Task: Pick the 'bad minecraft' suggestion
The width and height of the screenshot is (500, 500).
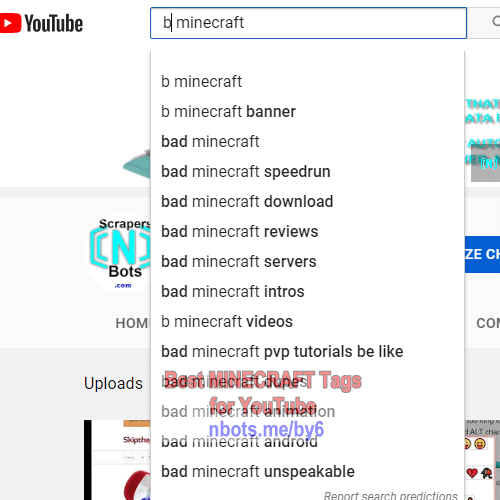Action: click(x=307, y=142)
